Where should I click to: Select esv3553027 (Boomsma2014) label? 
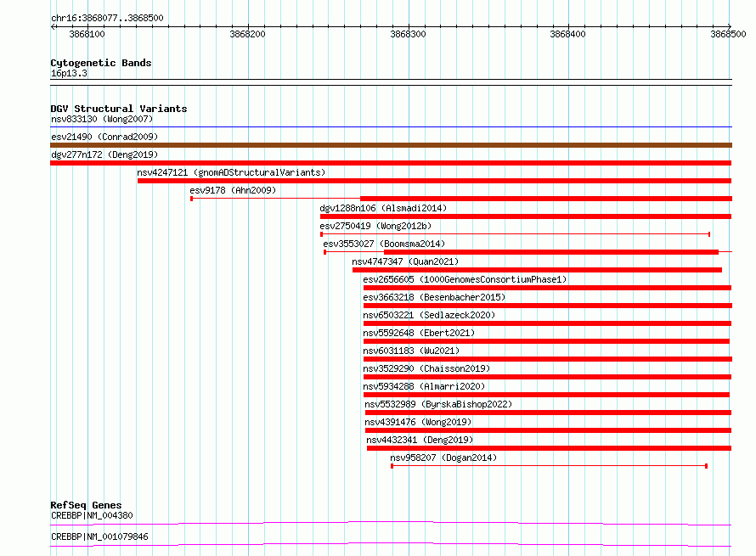[x=384, y=244]
